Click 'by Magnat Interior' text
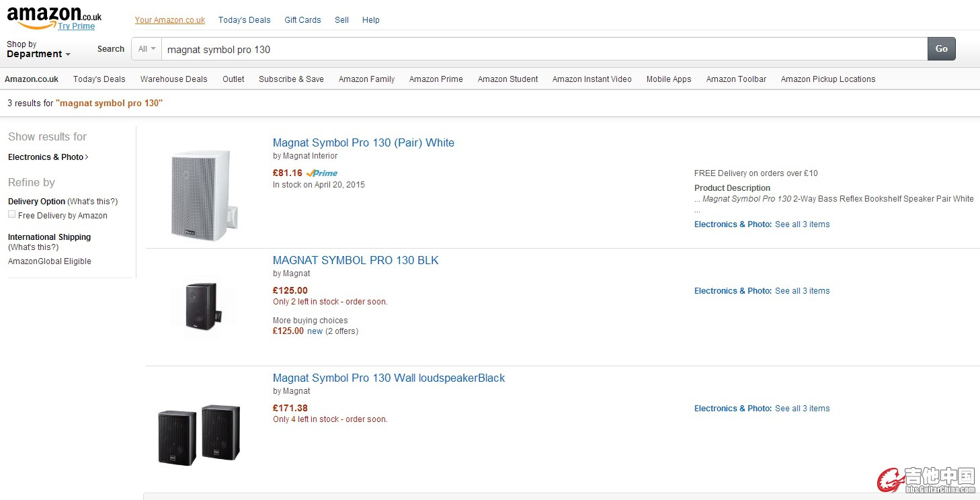This screenshot has width=980, height=500. (305, 156)
